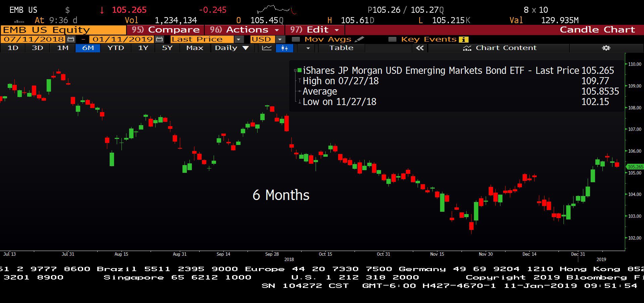This screenshot has width=644, height=303.
Task: Click the High on 07/27/18 legend row
Action: tap(456, 81)
